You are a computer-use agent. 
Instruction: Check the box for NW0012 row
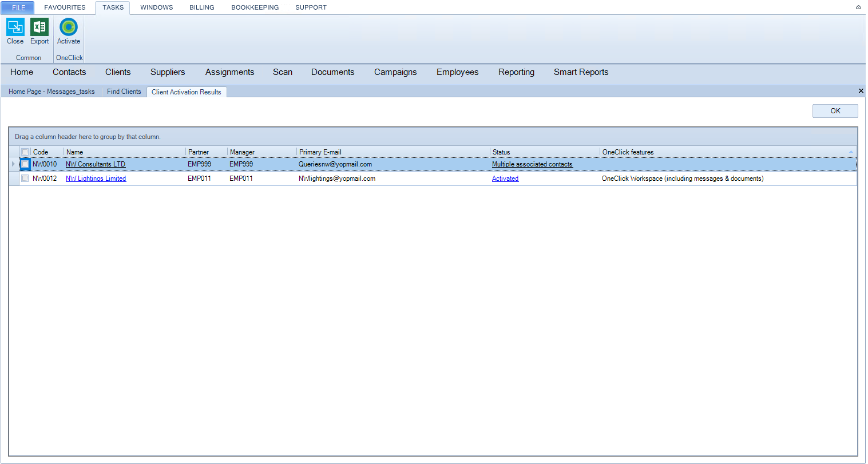25,179
